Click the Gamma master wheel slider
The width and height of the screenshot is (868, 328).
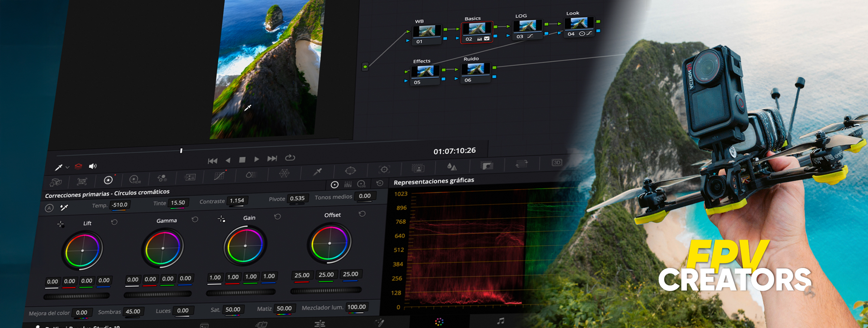(158, 294)
